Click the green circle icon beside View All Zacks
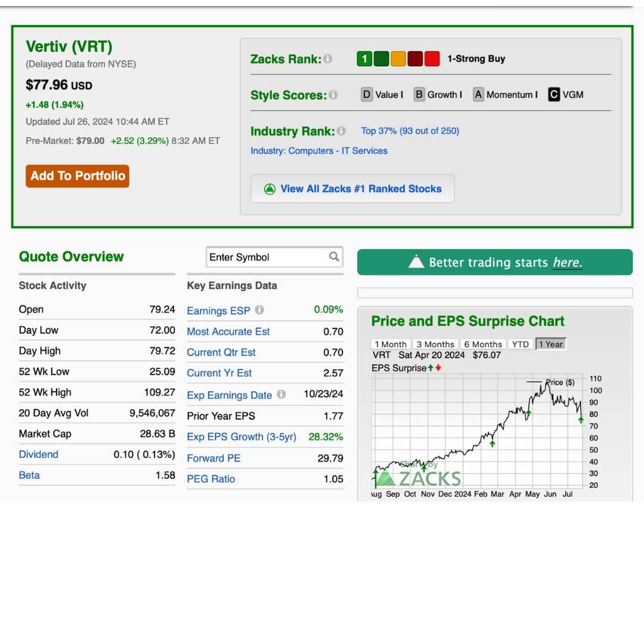644x644 pixels. click(x=270, y=189)
